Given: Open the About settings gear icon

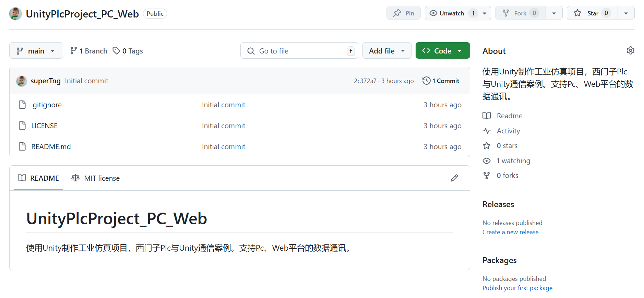Looking at the screenshot, I should (x=630, y=50).
